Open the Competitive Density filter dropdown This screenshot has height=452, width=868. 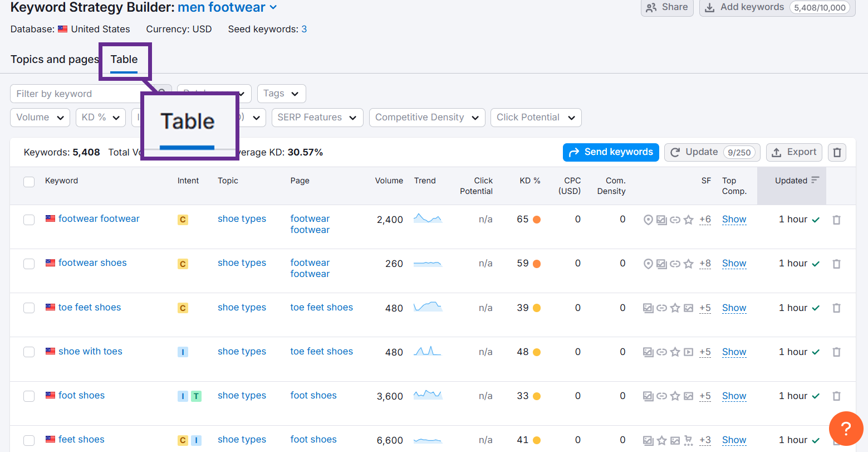pos(427,118)
